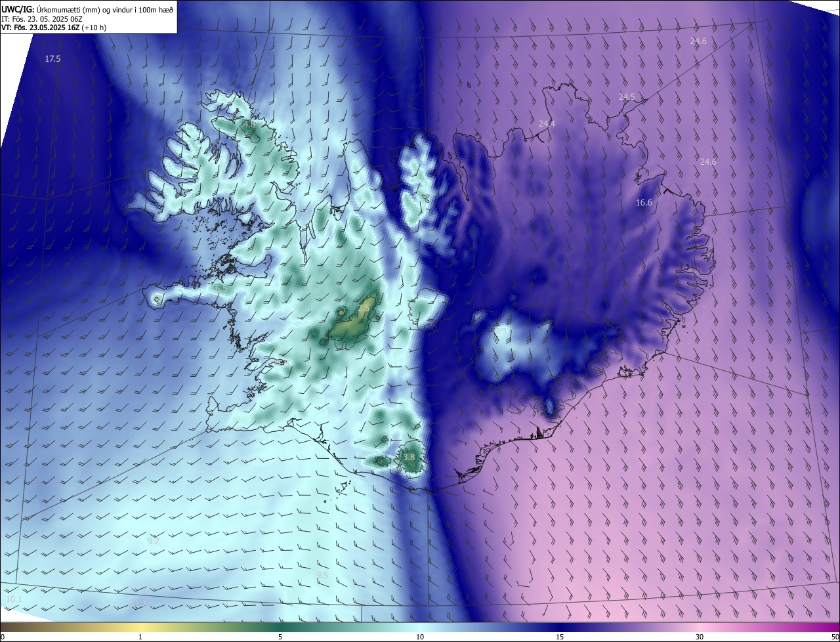Click the '30' tick label on the colour scale
Screen dimensions: 840x642
pos(700,637)
